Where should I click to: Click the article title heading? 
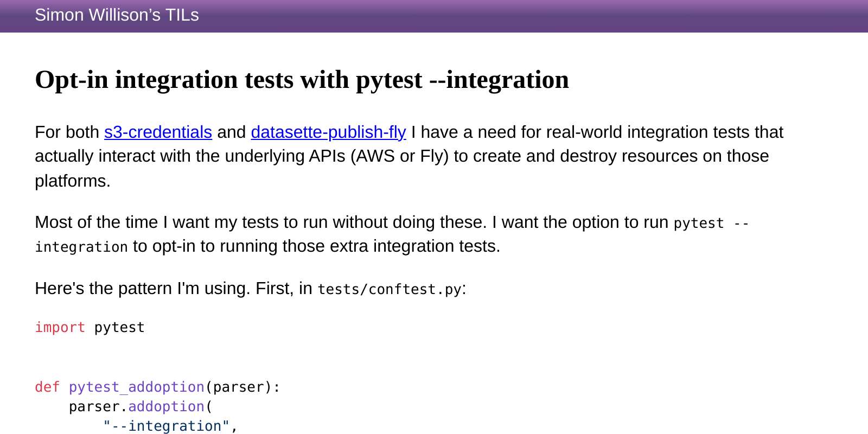click(302, 80)
